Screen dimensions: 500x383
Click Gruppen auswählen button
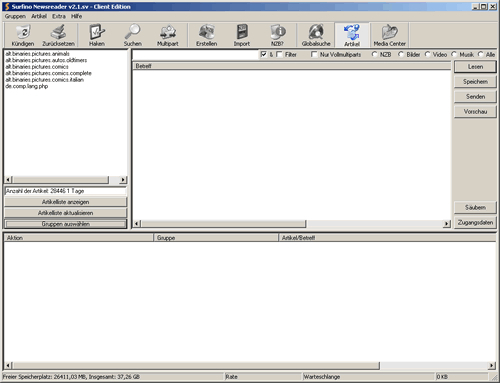tap(66, 224)
